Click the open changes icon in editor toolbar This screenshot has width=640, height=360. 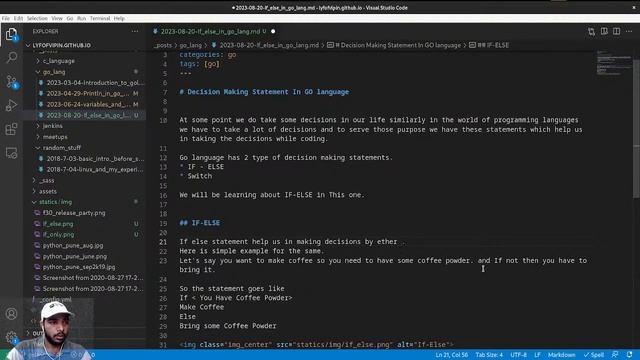(x=591, y=31)
